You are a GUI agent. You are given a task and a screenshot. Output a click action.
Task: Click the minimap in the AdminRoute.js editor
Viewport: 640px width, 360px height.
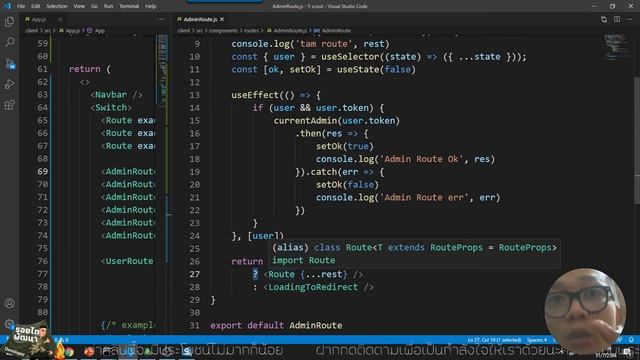point(617,46)
